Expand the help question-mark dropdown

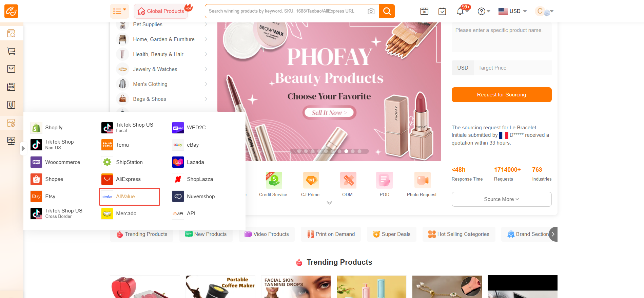484,11
